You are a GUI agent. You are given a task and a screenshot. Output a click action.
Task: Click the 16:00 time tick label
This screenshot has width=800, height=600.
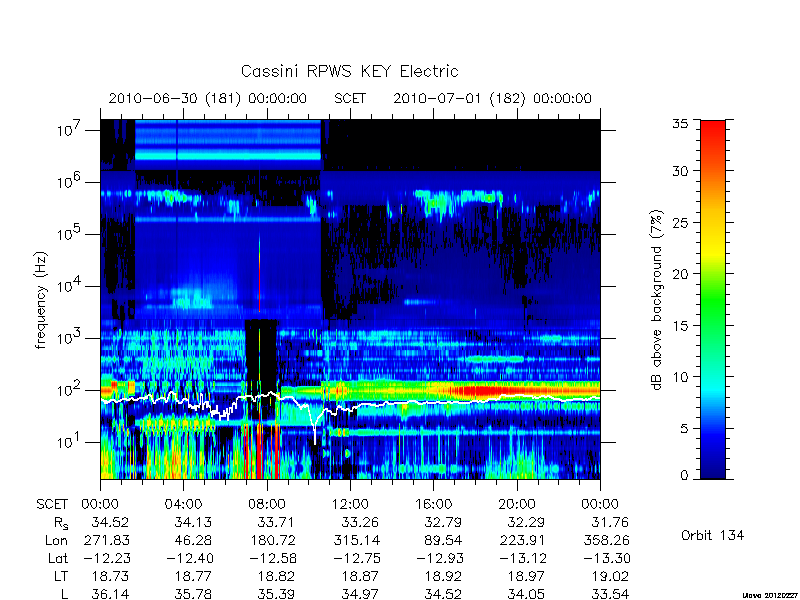point(433,505)
